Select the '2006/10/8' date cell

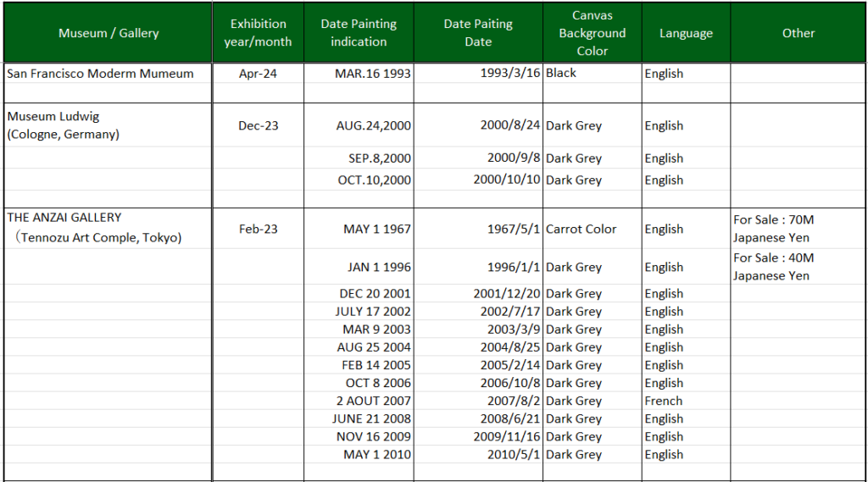[478, 383]
